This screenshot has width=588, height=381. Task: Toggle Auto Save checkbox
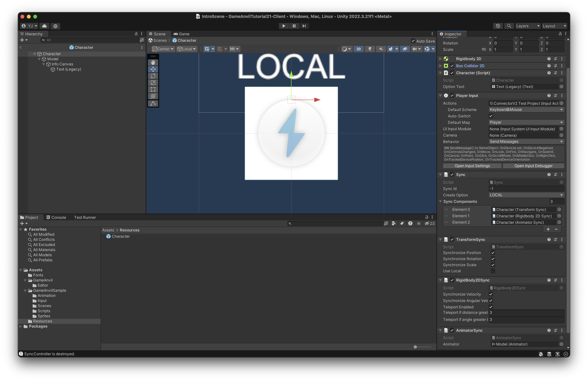[x=413, y=41]
